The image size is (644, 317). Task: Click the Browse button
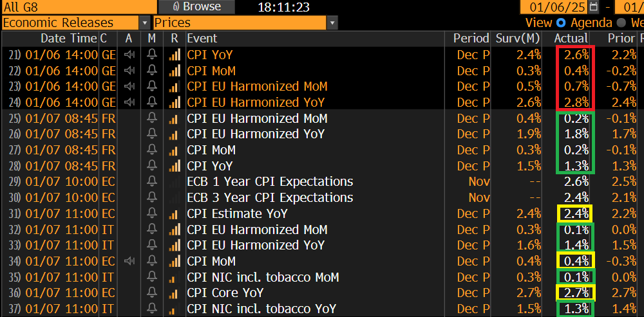point(196,6)
